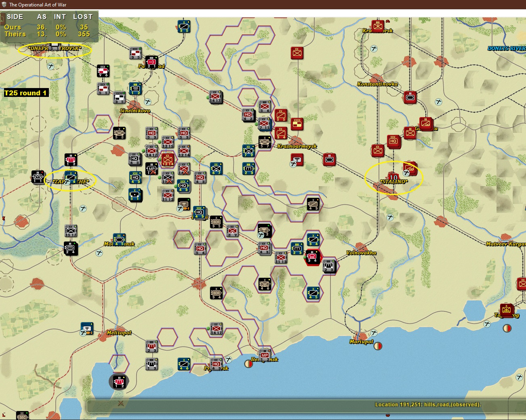Select the red 5 5 division counter

[281, 115]
